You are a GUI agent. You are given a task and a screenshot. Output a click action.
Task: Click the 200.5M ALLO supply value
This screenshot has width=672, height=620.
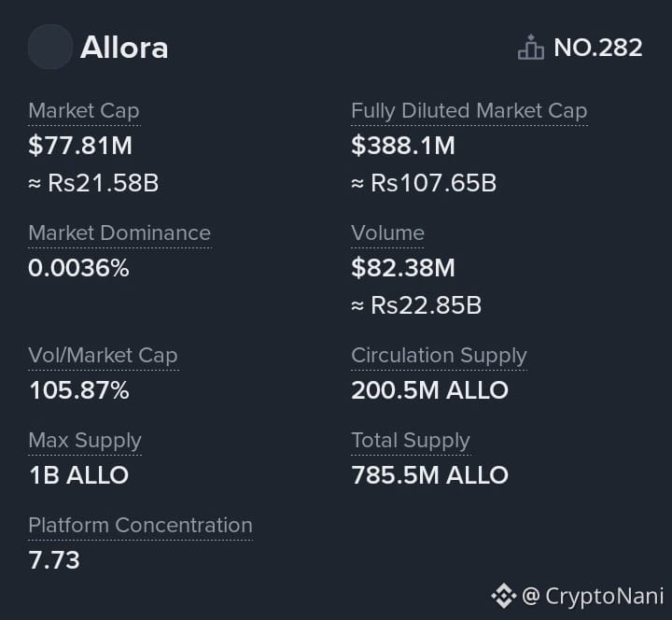(430, 390)
